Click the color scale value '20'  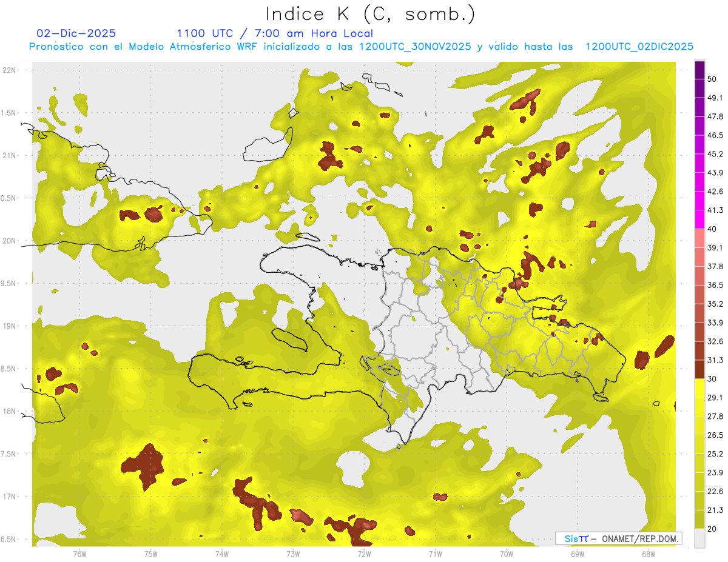click(713, 529)
